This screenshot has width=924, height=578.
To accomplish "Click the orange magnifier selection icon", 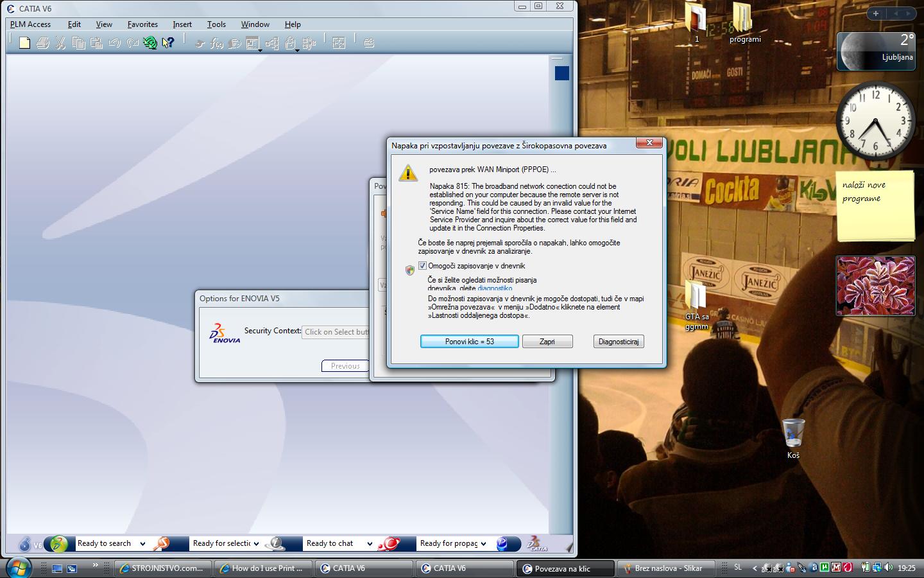I will (162, 543).
